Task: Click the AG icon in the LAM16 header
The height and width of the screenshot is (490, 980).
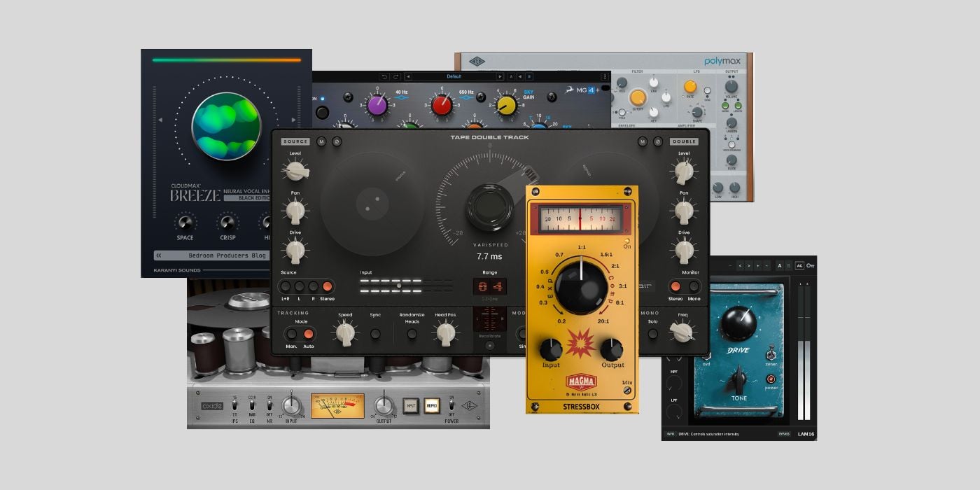Action: tap(800, 265)
